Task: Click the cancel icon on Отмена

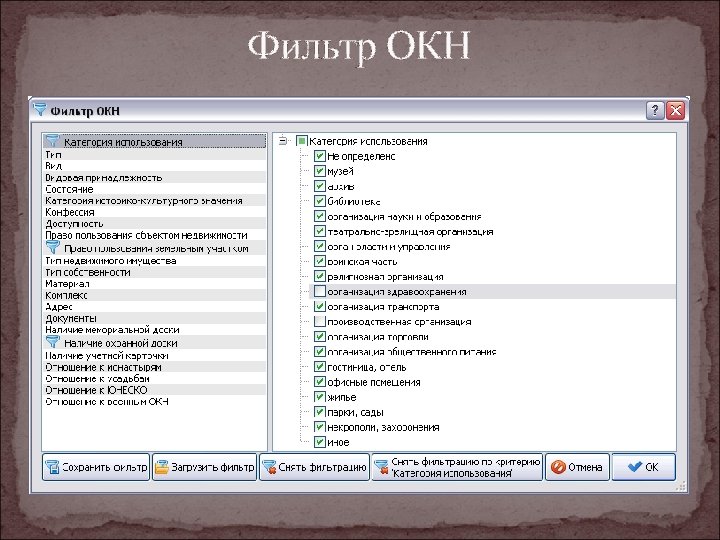Action: [x=558, y=467]
